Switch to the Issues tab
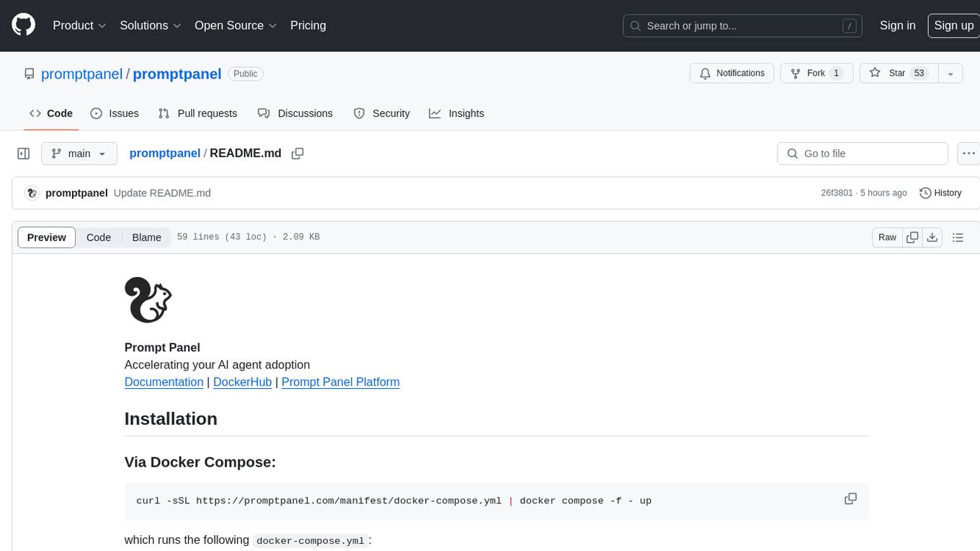This screenshot has width=980, height=551. click(x=115, y=113)
